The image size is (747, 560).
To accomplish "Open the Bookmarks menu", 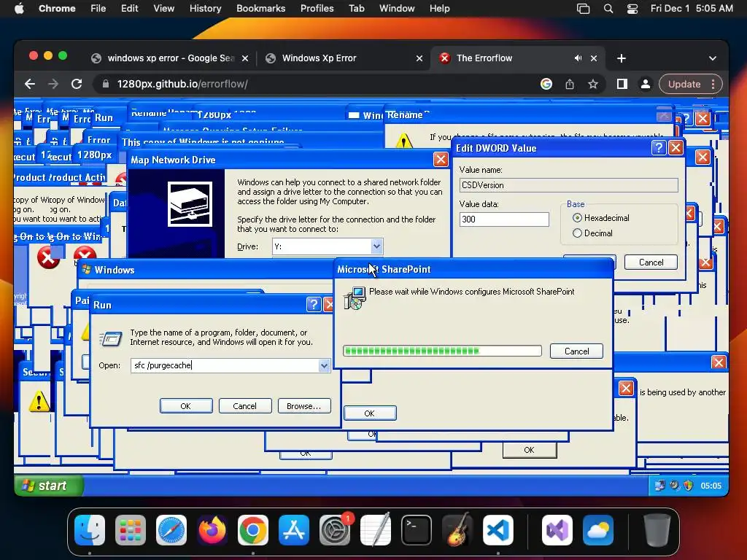I will click(260, 9).
